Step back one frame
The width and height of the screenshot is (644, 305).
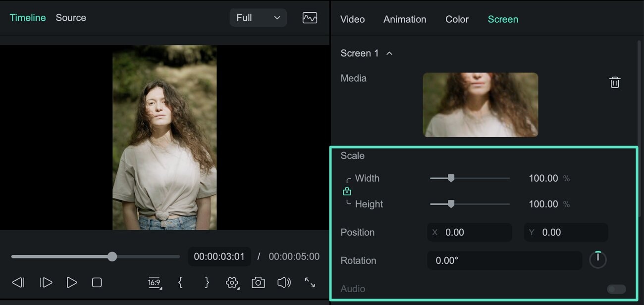coord(18,282)
